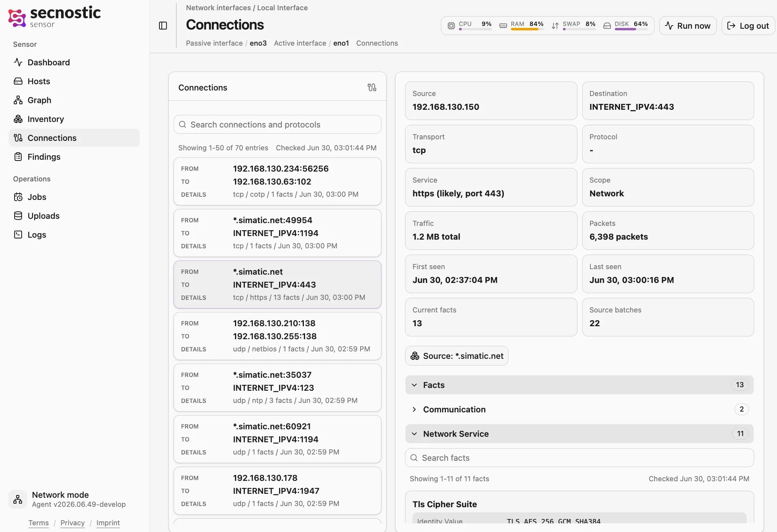777x532 pixels.
Task: Collapse the Network Service section
Action: 579,434
